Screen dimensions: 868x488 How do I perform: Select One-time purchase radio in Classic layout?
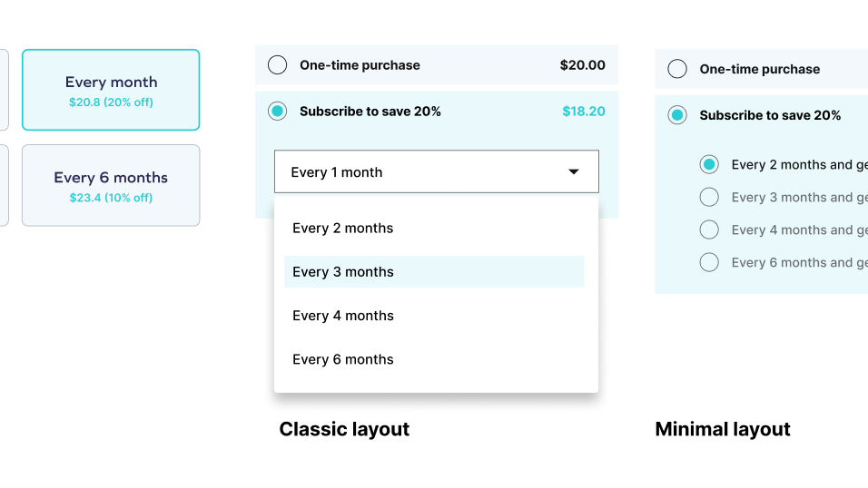tap(278, 65)
